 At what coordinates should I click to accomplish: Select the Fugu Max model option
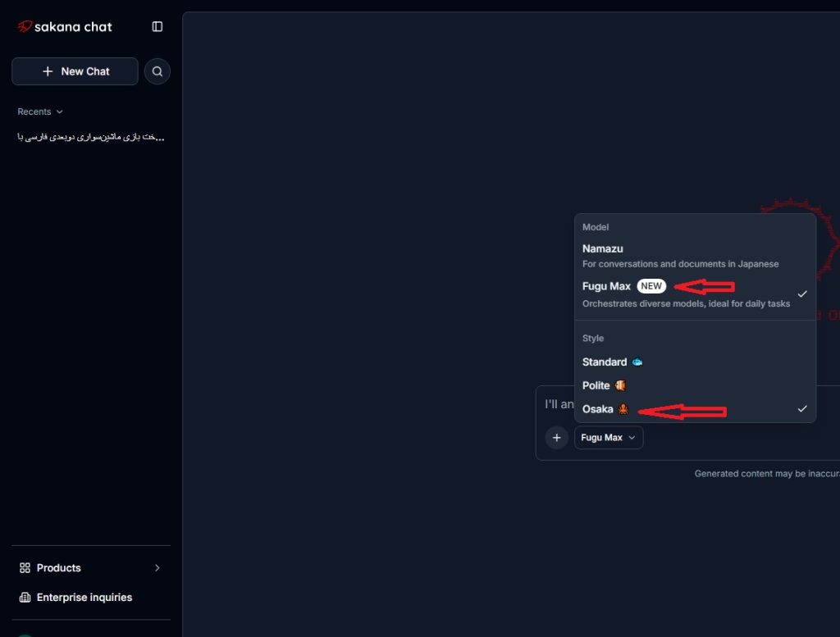[695, 293]
